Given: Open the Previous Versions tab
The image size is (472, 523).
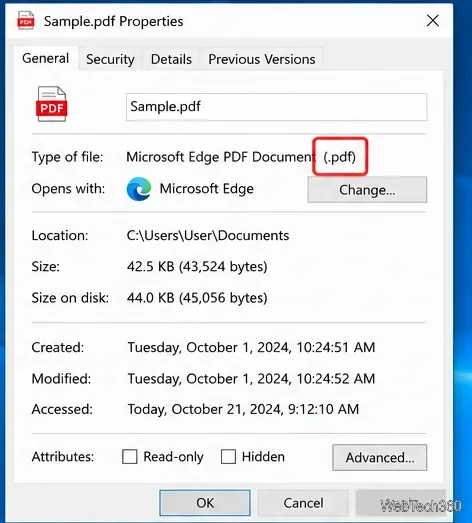Looking at the screenshot, I should (x=262, y=59).
